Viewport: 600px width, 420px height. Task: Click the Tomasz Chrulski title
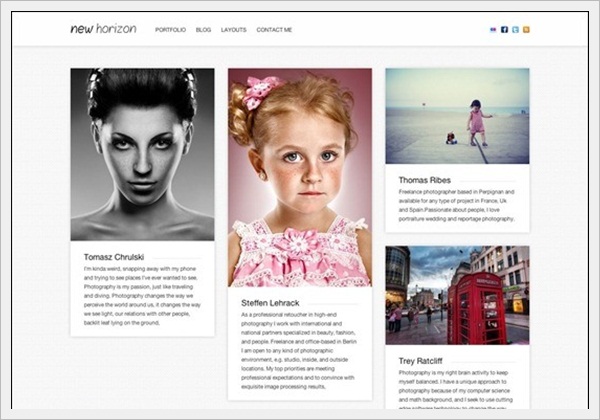click(114, 257)
